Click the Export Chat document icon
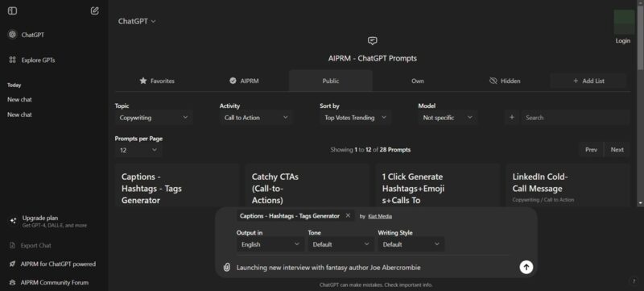 point(12,245)
